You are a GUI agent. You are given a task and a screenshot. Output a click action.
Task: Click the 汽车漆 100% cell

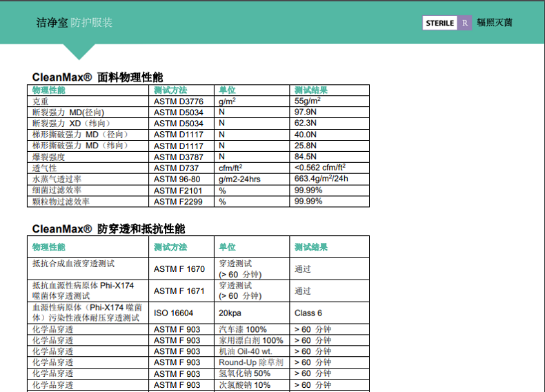pyautogui.click(x=243, y=329)
